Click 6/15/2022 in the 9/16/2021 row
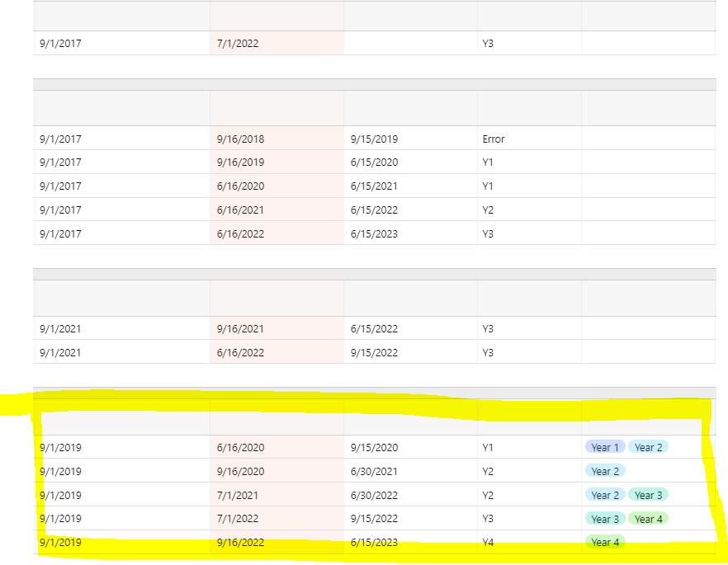 point(410,328)
